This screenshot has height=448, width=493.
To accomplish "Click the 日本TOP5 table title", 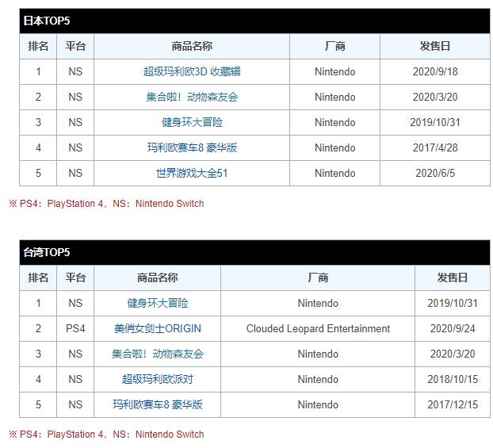I will [x=47, y=21].
